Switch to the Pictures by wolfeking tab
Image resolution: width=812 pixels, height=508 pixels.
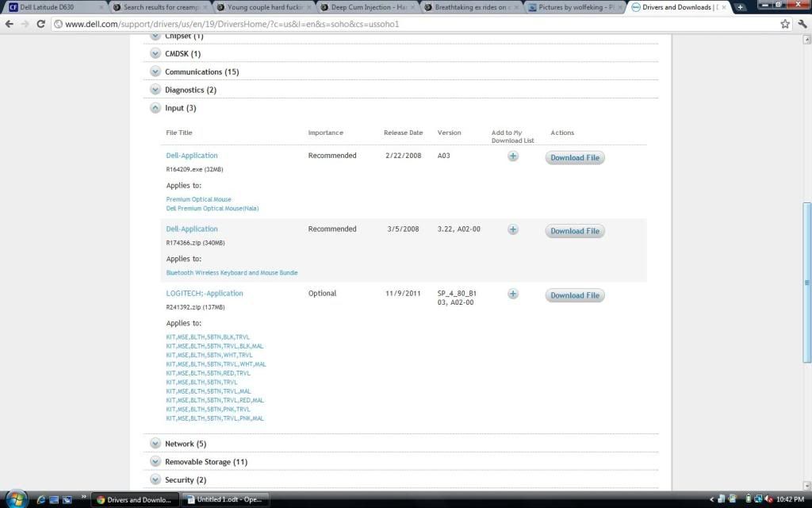(574, 7)
